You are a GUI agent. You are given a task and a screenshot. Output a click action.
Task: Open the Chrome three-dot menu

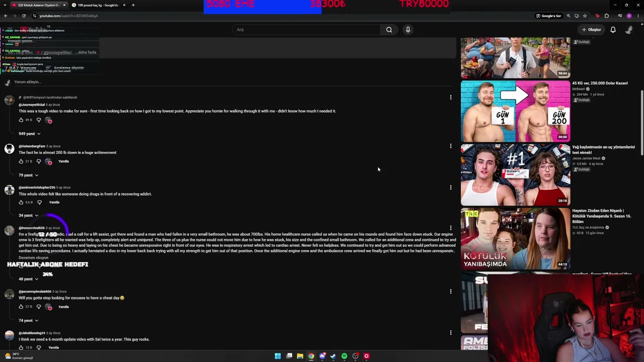pos(638,16)
